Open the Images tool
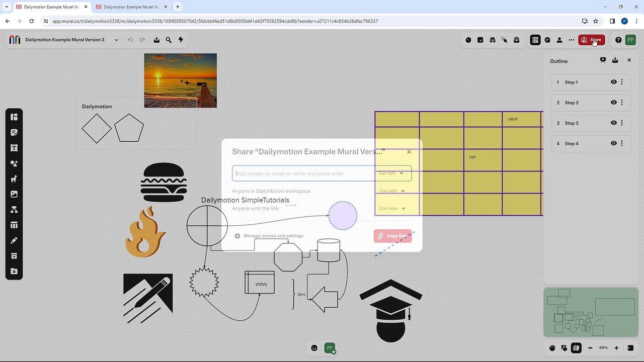The height and width of the screenshot is (362, 644). point(14,194)
